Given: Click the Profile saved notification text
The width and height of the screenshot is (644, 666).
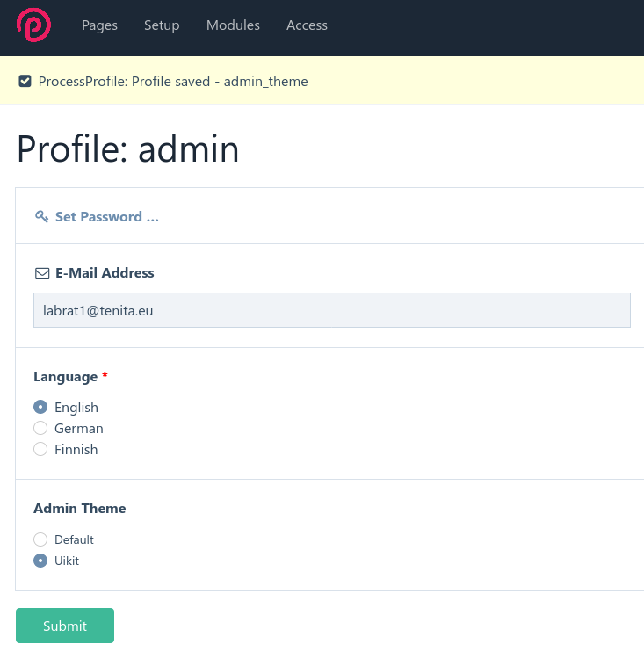Looking at the screenshot, I should 173,81.
